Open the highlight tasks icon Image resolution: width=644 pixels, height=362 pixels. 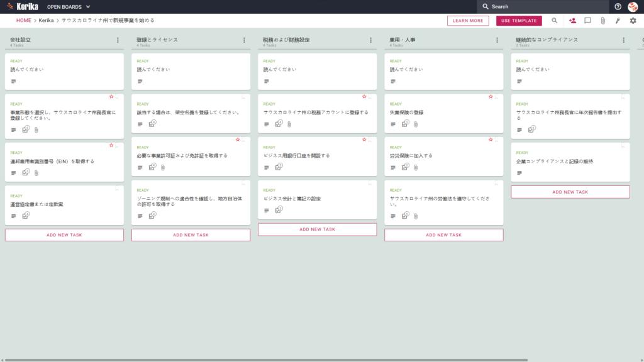(618, 21)
